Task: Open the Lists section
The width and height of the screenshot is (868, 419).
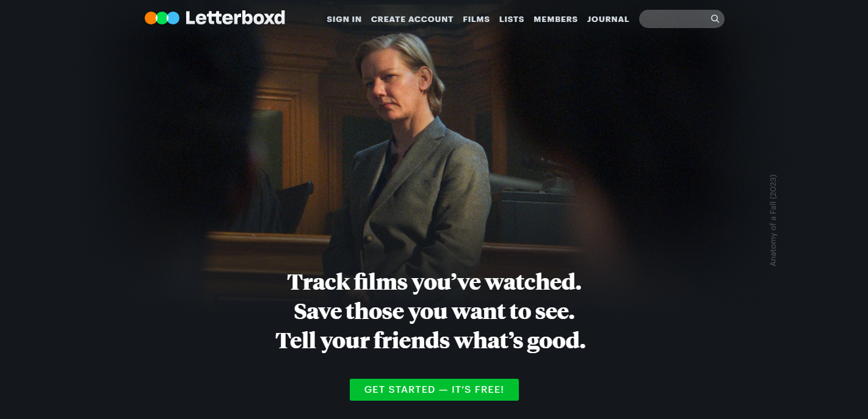Action: tap(512, 19)
